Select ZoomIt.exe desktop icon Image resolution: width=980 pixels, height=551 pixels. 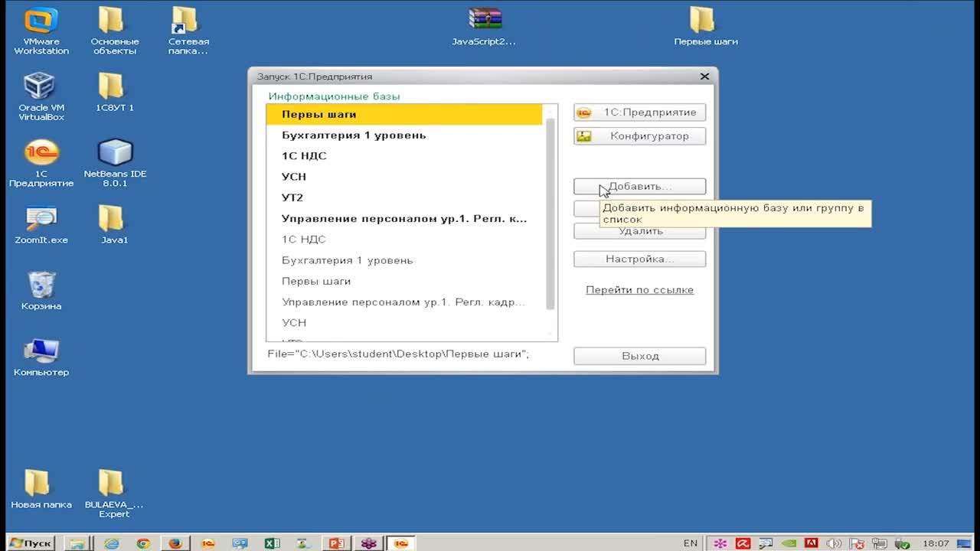click(x=41, y=224)
